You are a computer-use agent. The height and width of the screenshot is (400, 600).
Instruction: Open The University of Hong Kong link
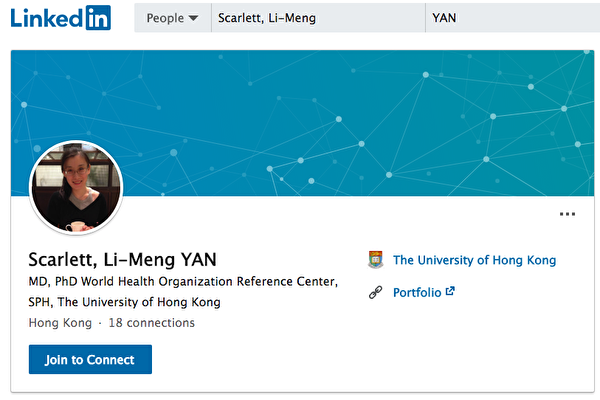click(x=474, y=260)
